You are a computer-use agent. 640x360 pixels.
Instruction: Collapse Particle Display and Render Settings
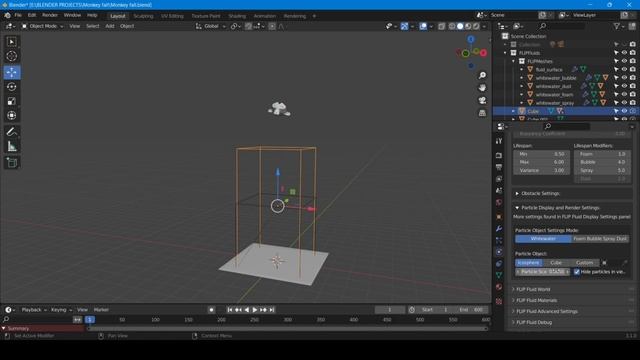coord(560,208)
